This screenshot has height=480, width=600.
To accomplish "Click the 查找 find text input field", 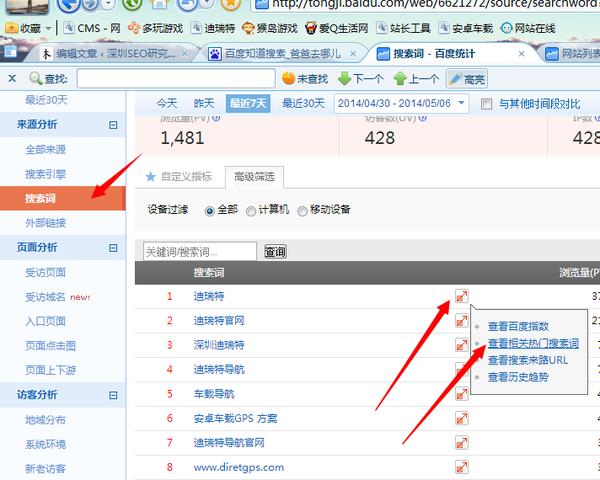I will [176, 78].
